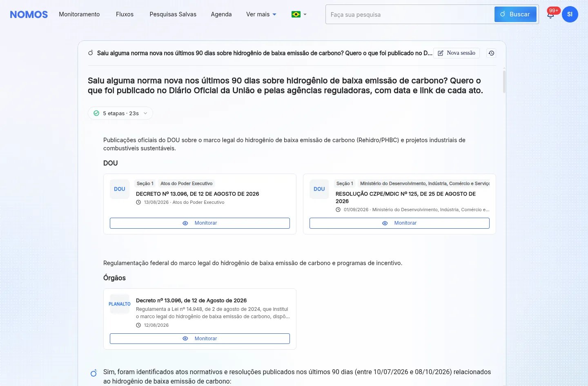Image resolution: width=588 pixels, height=386 pixels.
Task: Monitorar the RESOLUÇÃO CZPE/MDIC Nº 125 card
Action: [x=399, y=223]
